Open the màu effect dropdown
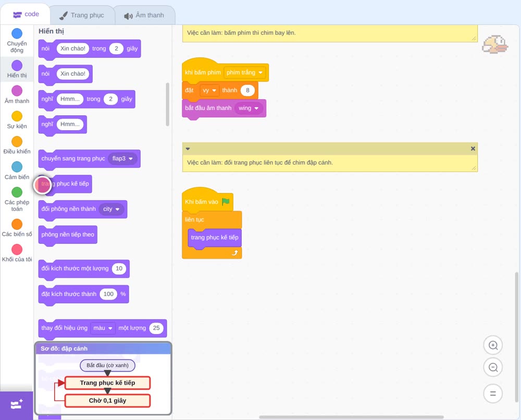 coord(103,328)
